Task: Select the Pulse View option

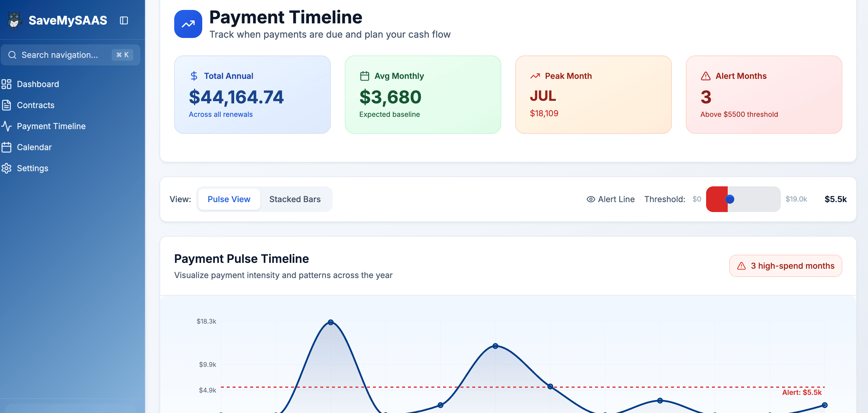Action: pyautogui.click(x=229, y=199)
